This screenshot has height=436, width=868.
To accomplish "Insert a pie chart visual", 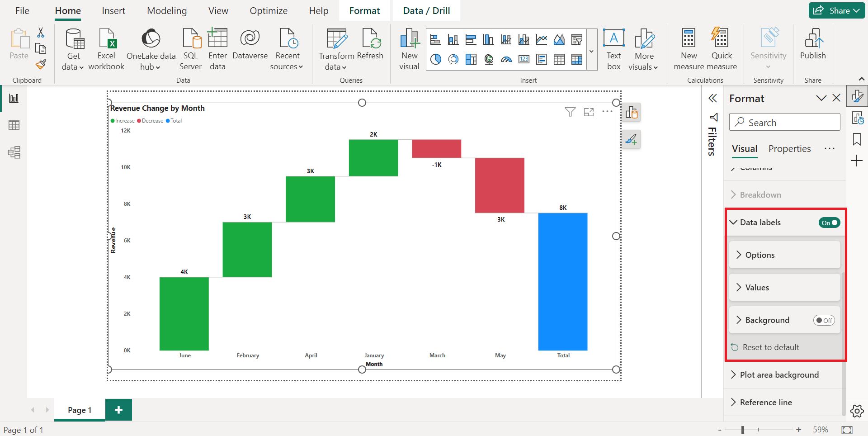I will (435, 59).
